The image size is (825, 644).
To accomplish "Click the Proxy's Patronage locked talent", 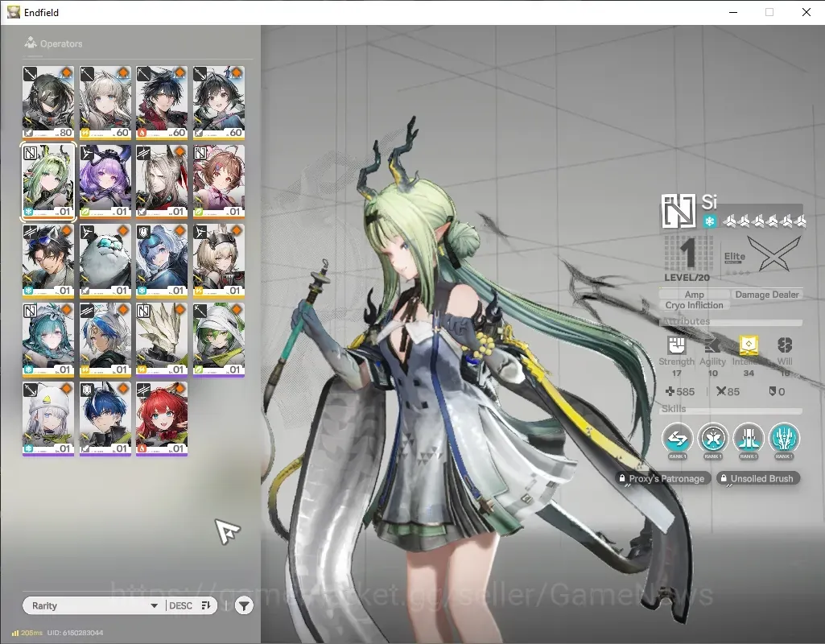I will (663, 478).
